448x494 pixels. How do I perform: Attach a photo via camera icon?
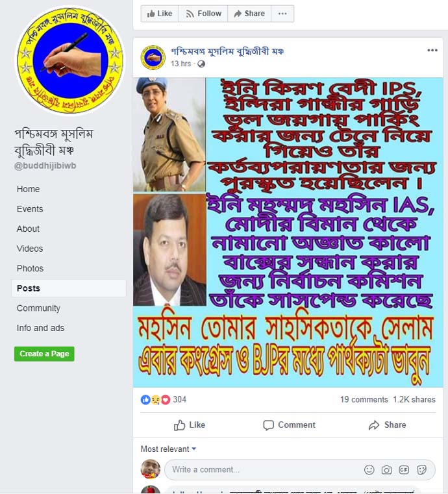[x=386, y=470]
